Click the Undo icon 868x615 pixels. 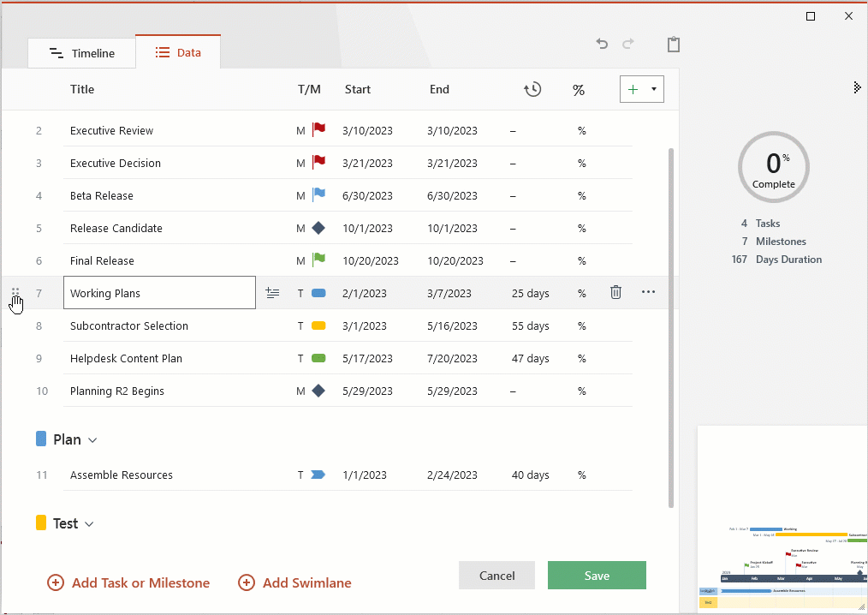tap(602, 44)
